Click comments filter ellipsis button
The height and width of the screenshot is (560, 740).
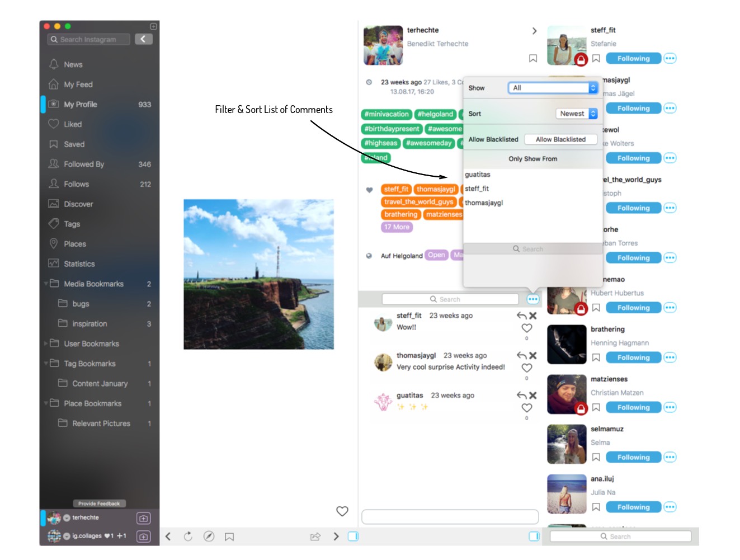532,299
